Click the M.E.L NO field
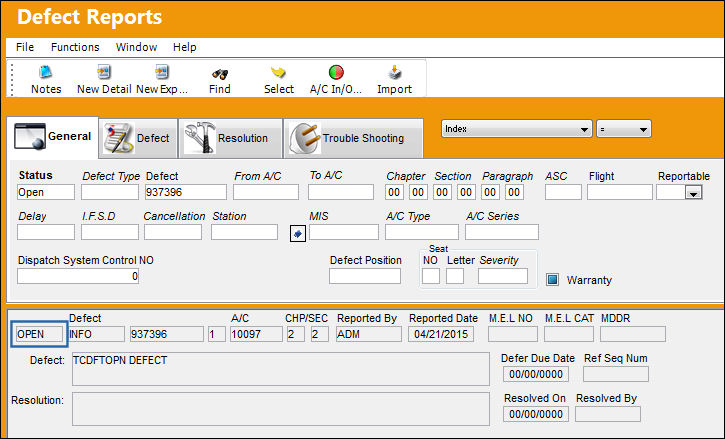The image size is (725, 439). pos(512,334)
